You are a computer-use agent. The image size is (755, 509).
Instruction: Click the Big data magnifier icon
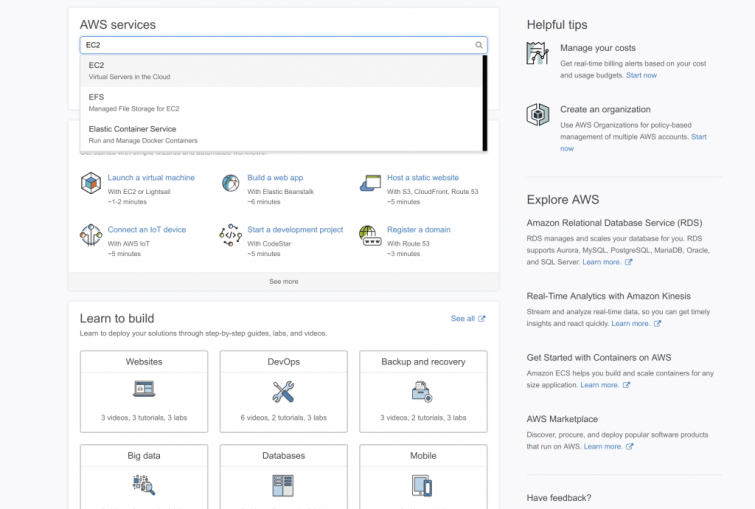point(144,485)
